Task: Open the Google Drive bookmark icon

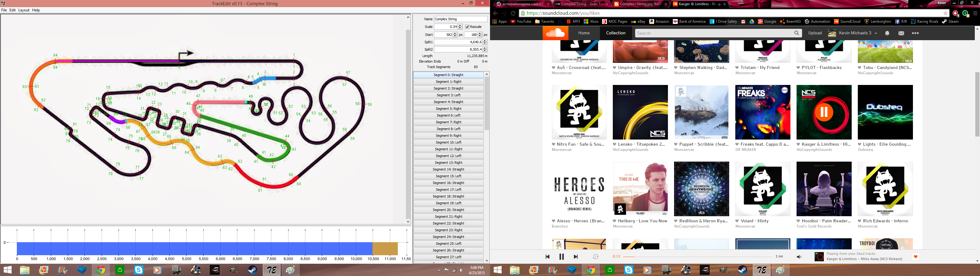Action: 752,21
